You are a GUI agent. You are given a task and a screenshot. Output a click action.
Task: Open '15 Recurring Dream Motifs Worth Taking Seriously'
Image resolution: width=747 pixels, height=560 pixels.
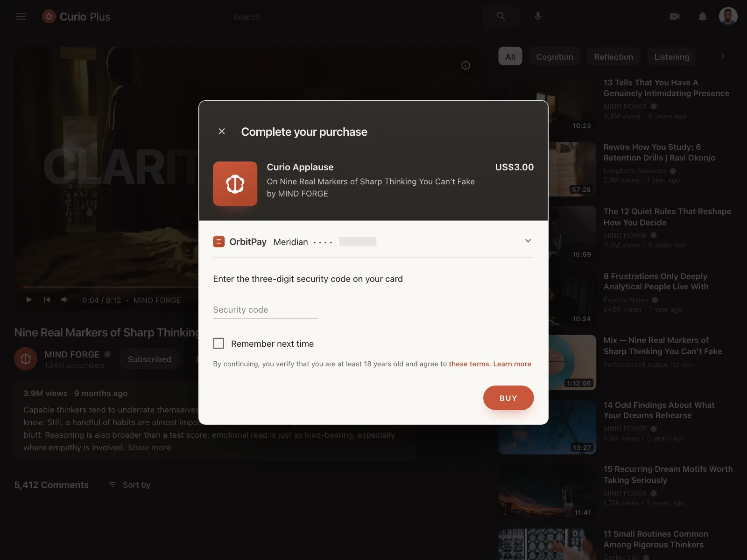point(668,475)
